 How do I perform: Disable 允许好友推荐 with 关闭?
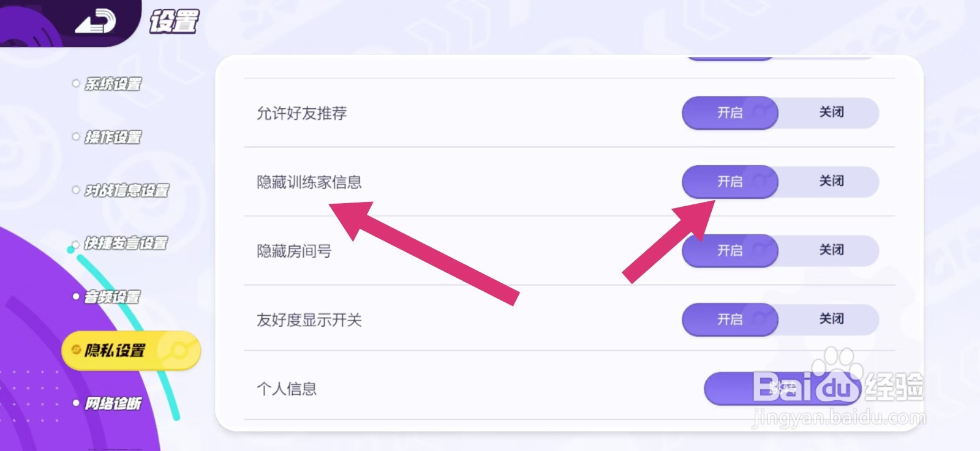tap(831, 113)
